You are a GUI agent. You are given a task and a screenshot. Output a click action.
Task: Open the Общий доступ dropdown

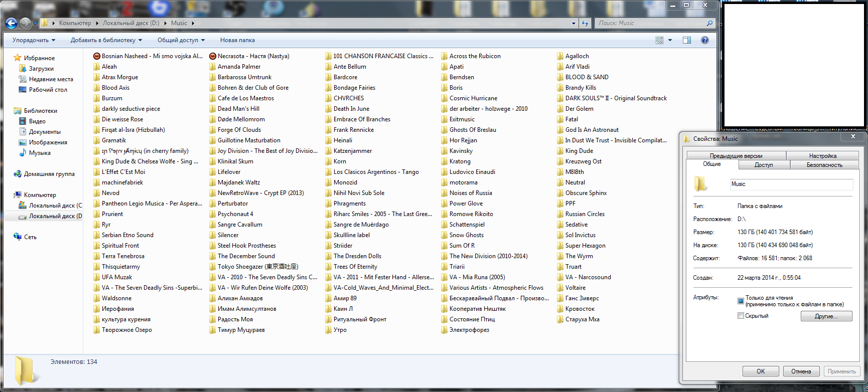tap(181, 40)
